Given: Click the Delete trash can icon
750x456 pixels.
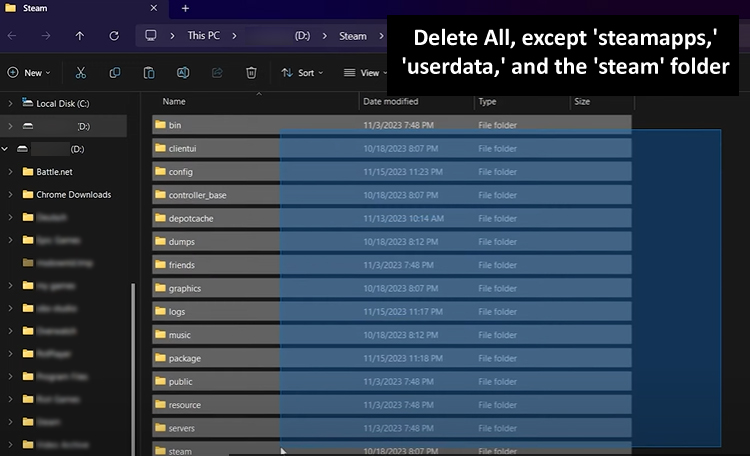Looking at the screenshot, I should tap(251, 73).
